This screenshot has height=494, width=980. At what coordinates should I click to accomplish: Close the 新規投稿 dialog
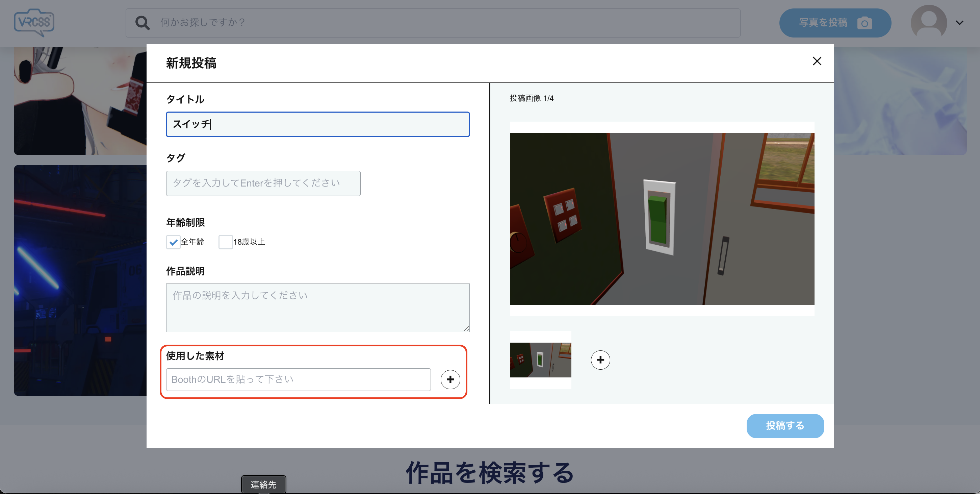[x=817, y=61]
